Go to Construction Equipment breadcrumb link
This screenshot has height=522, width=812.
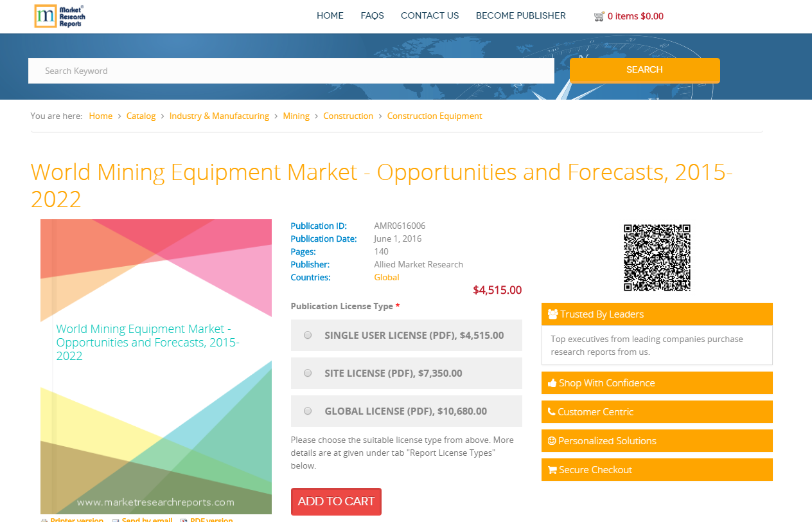pos(434,116)
